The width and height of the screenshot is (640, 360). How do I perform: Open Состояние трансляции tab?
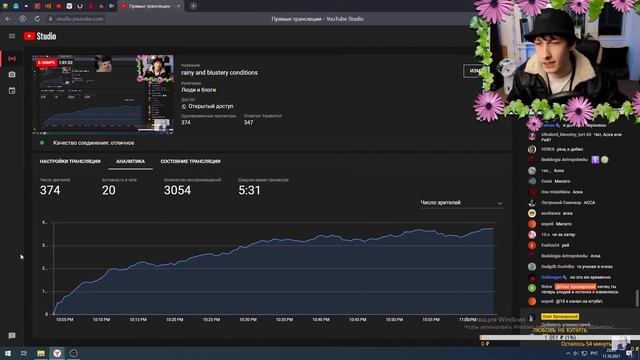191,162
